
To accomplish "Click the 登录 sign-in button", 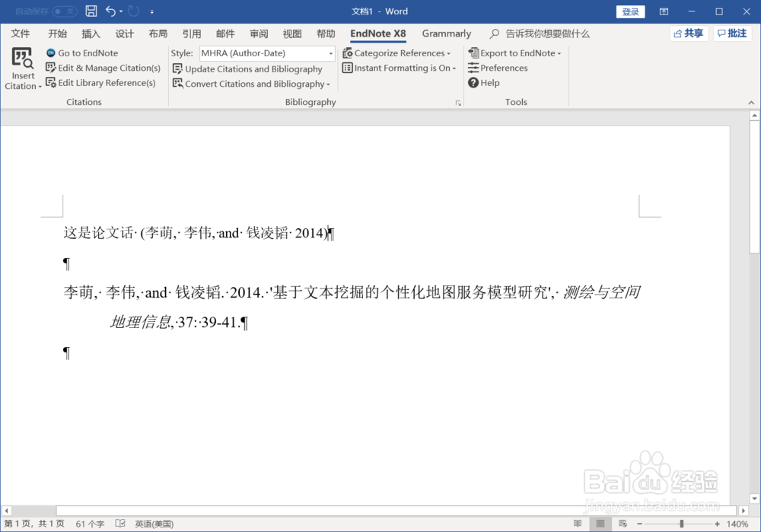I will (630, 11).
